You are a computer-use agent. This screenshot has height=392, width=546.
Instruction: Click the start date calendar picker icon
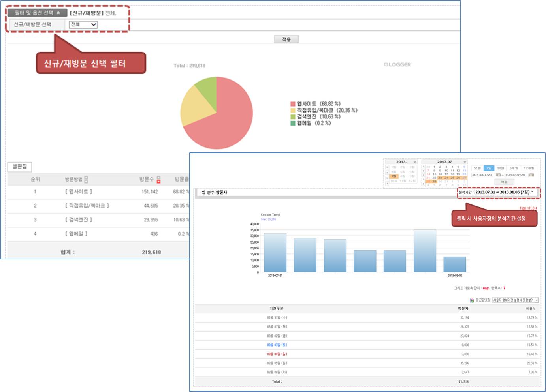click(x=498, y=175)
